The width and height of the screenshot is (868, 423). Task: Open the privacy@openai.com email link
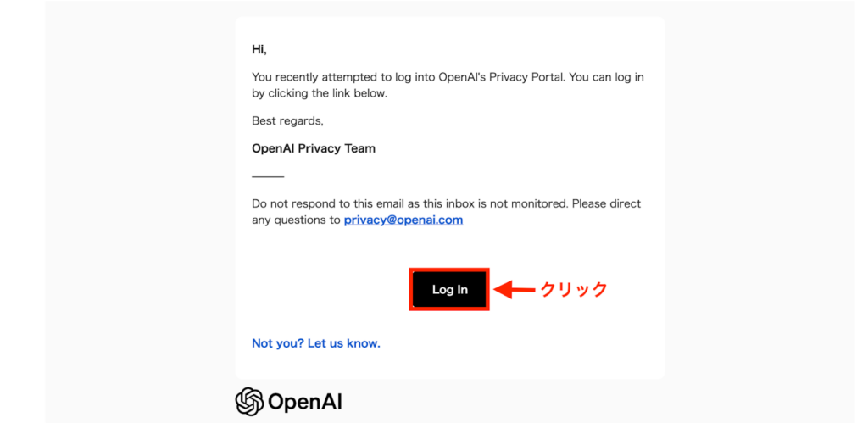[403, 220]
